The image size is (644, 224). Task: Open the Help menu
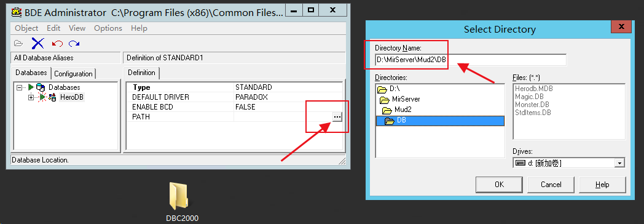tap(139, 28)
